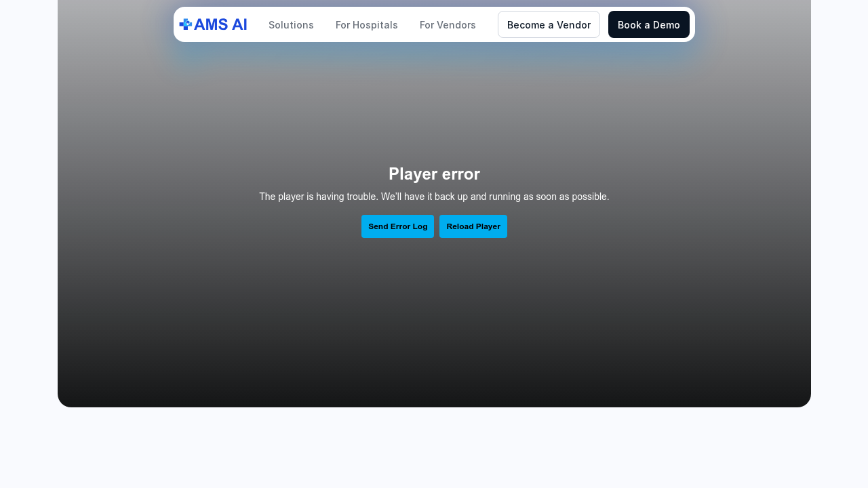The height and width of the screenshot is (488, 868).
Task: Click Reload Player to restart video
Action: pyautogui.click(x=473, y=226)
